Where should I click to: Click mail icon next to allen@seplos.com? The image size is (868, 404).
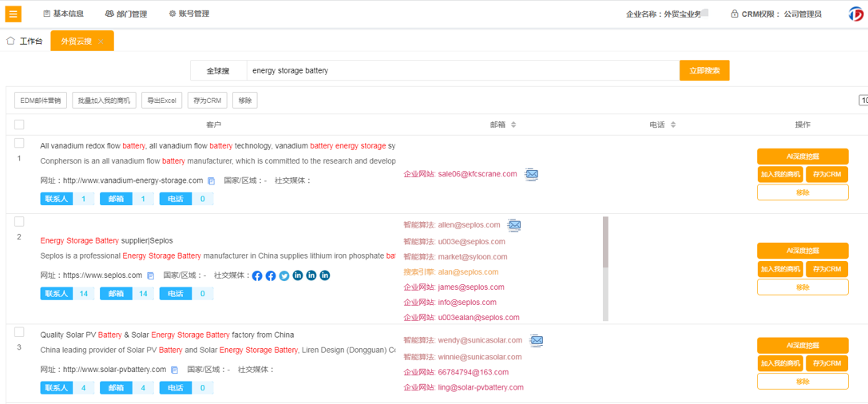click(514, 224)
